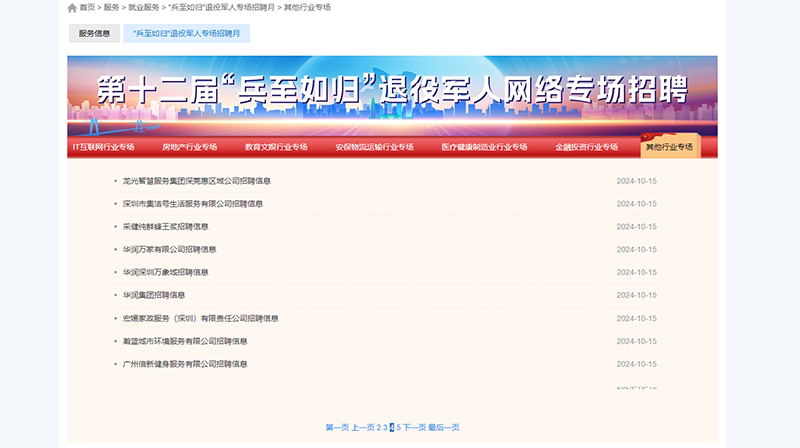Switch to IT互联网行业专场 category
Screen dimensions: 800x448
point(103,147)
